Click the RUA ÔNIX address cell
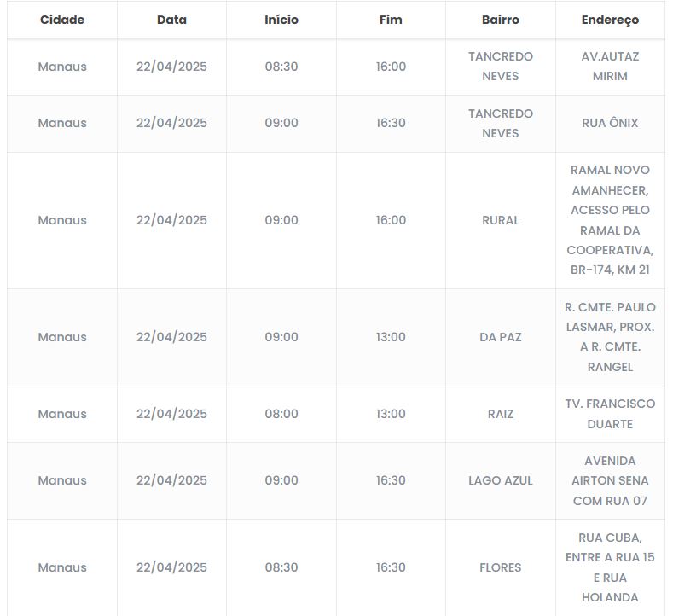The image size is (673, 616). click(x=610, y=123)
